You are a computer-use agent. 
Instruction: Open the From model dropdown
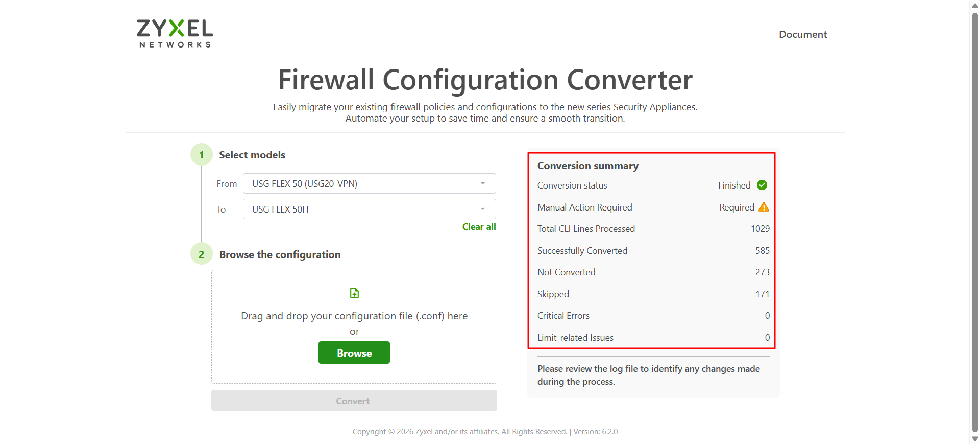[x=370, y=183]
